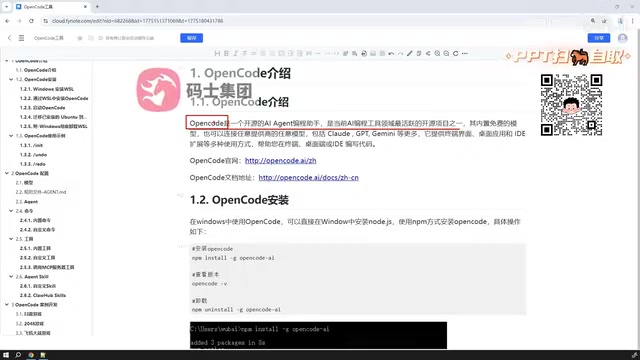The width and height of the screenshot is (640, 360).
Task: Click the insert table toolbar icon
Action: [x=382, y=53]
